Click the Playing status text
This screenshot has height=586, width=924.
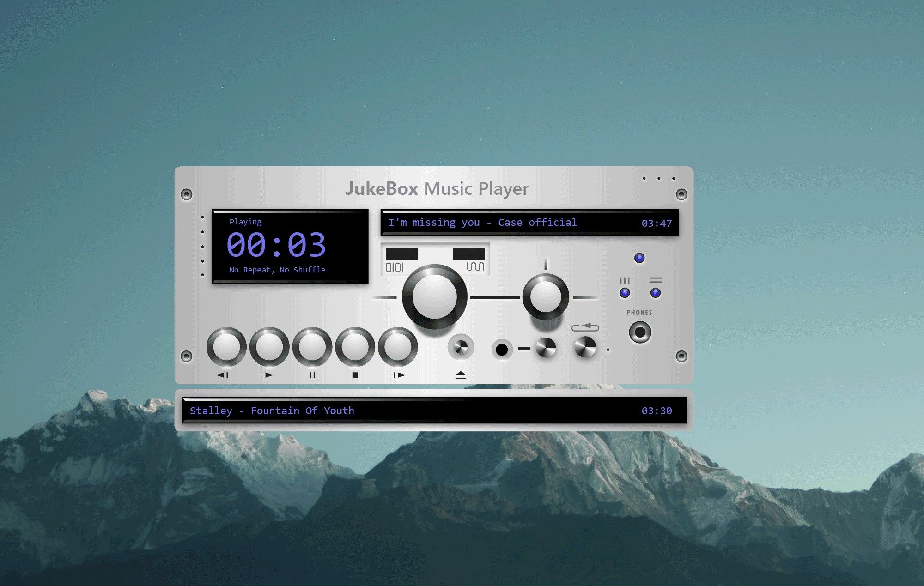click(x=245, y=222)
